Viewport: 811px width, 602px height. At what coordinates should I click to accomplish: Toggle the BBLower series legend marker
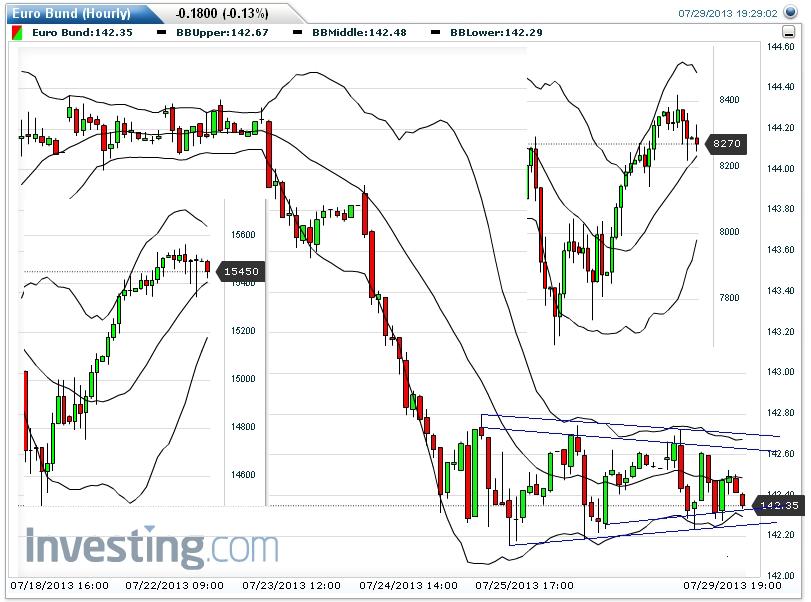coord(436,32)
